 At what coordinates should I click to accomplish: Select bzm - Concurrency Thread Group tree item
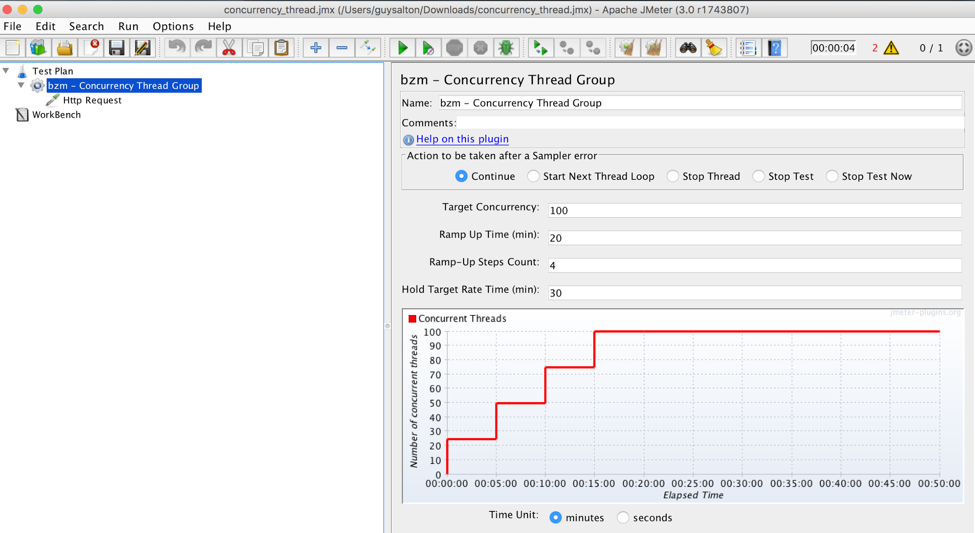(124, 85)
